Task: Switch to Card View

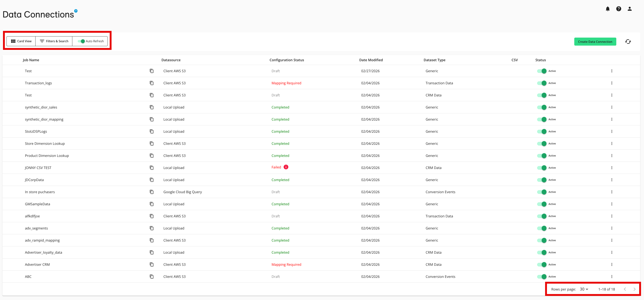Action: [21, 41]
